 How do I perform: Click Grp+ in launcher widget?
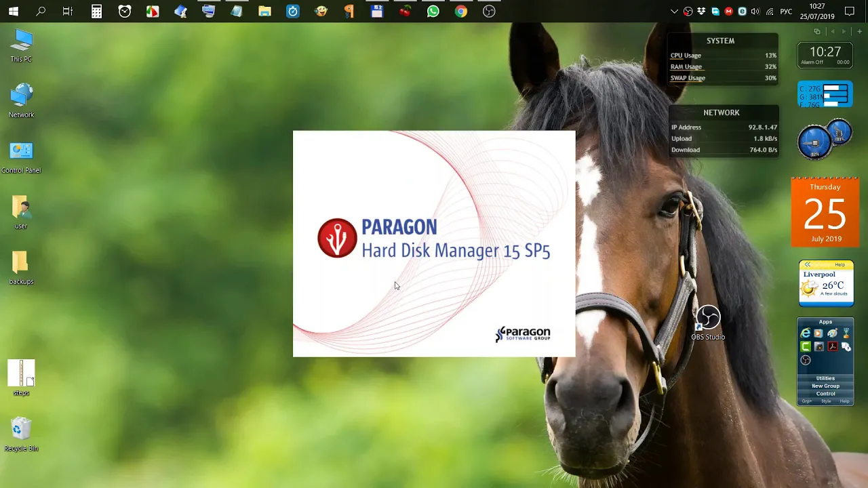tap(807, 401)
